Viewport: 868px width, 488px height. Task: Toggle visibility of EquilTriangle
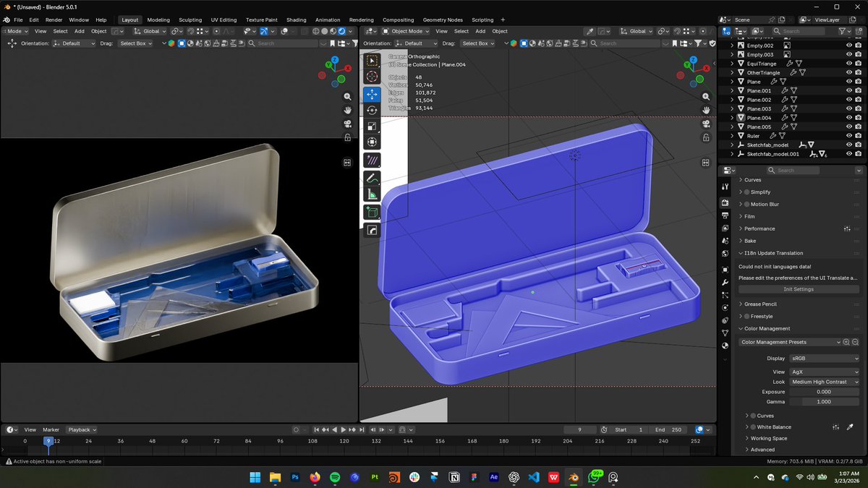(x=849, y=64)
